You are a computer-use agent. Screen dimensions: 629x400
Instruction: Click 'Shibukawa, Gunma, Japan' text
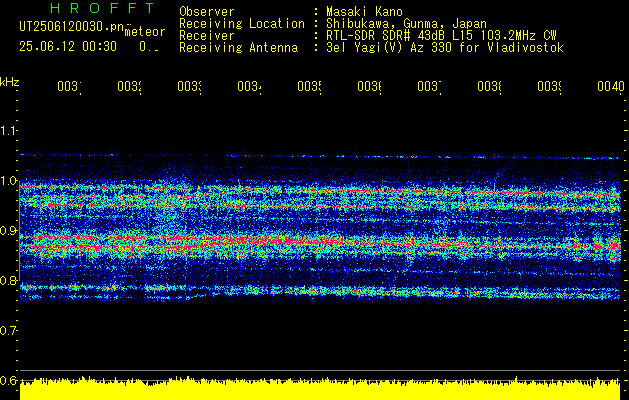(406, 24)
